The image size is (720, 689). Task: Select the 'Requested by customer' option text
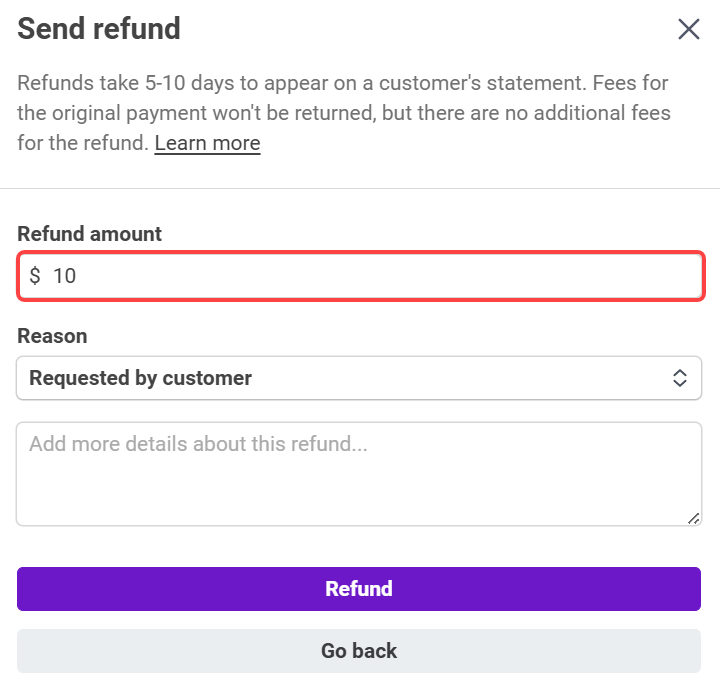click(x=141, y=378)
